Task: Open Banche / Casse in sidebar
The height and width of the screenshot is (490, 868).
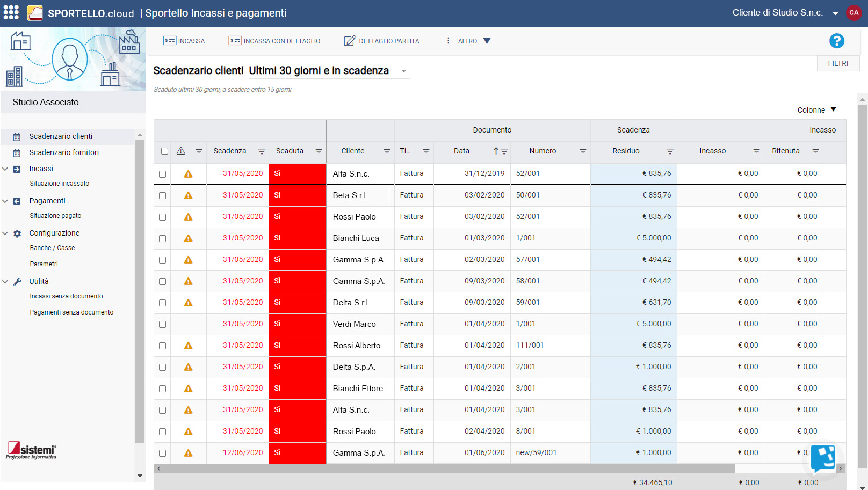Action: tap(52, 248)
